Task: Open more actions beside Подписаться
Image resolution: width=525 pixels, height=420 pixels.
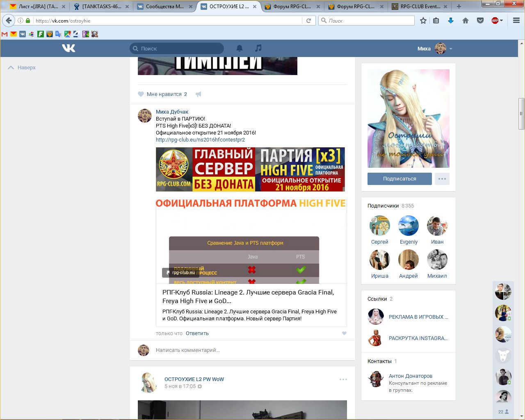Action: (x=442, y=179)
